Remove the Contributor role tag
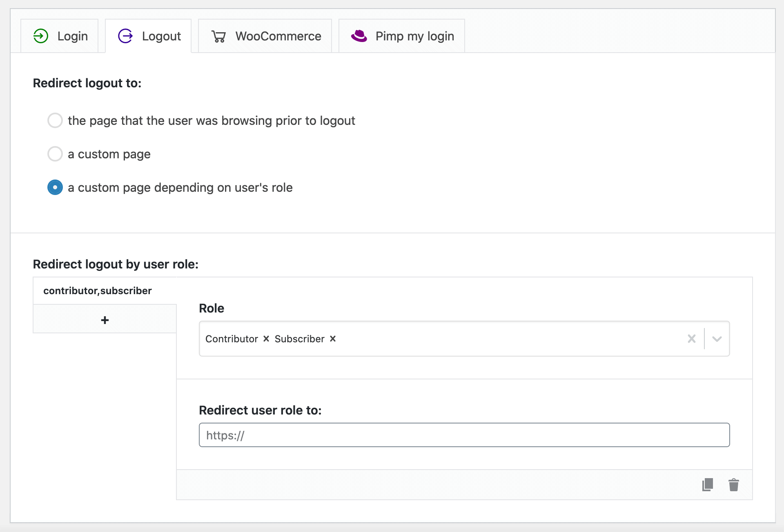 (x=266, y=339)
